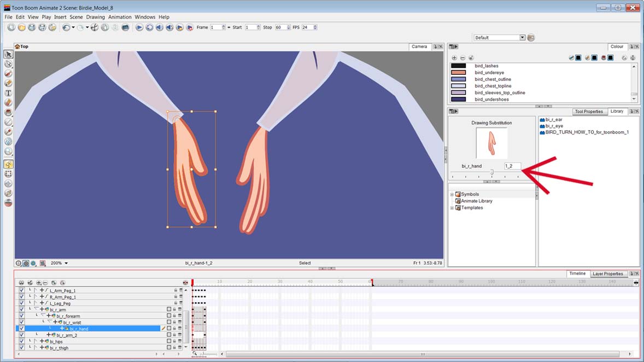Open the Drawing menu
The height and width of the screenshot is (362, 644).
[x=95, y=17]
